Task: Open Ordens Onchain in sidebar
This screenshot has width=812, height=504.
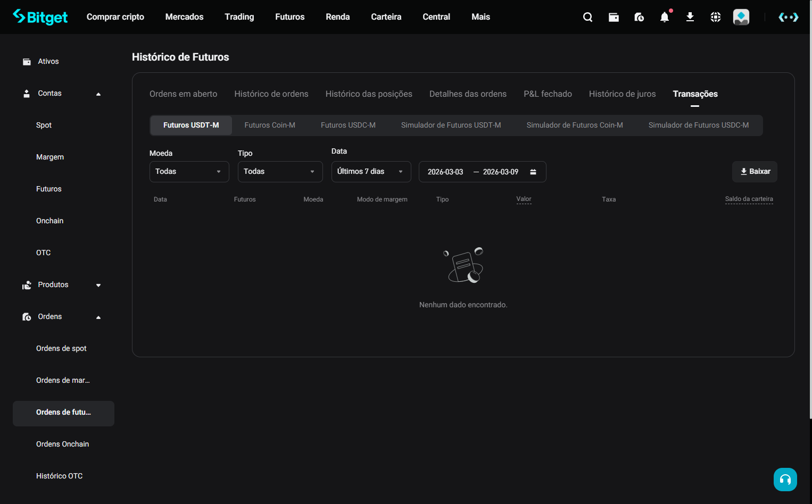Action: [x=63, y=444]
